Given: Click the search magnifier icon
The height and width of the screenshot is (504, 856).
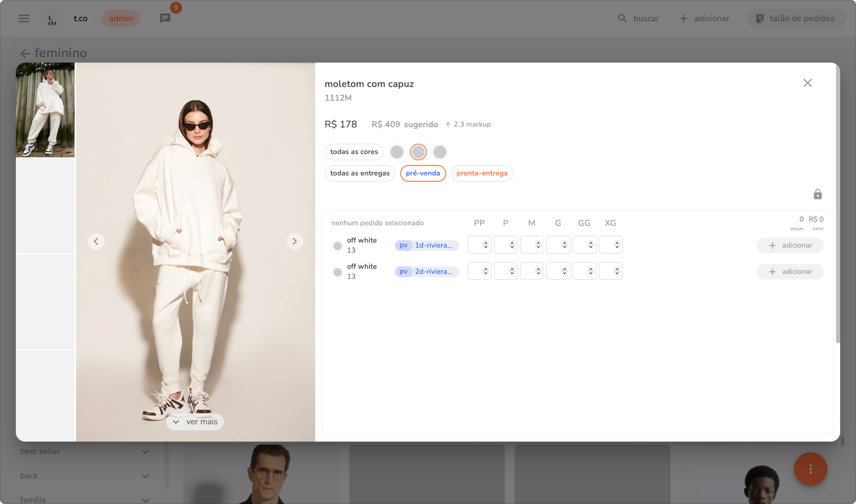Looking at the screenshot, I should click(x=622, y=18).
